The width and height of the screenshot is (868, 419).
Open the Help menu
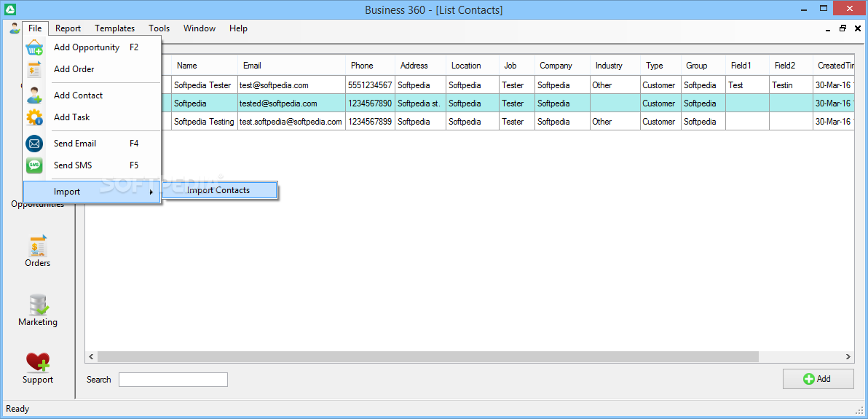point(238,28)
